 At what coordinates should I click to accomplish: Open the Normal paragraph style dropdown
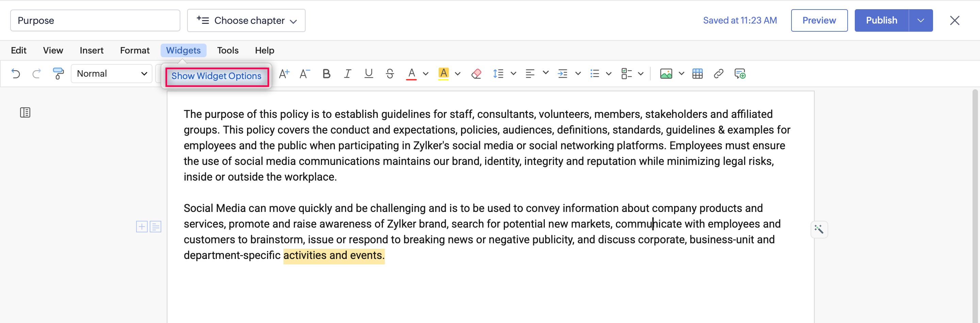coord(112,74)
